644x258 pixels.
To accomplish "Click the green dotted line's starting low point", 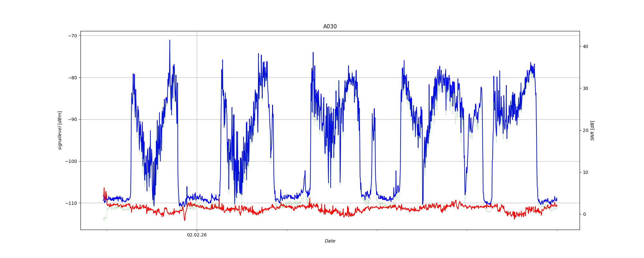I will pyautogui.click(x=104, y=220).
